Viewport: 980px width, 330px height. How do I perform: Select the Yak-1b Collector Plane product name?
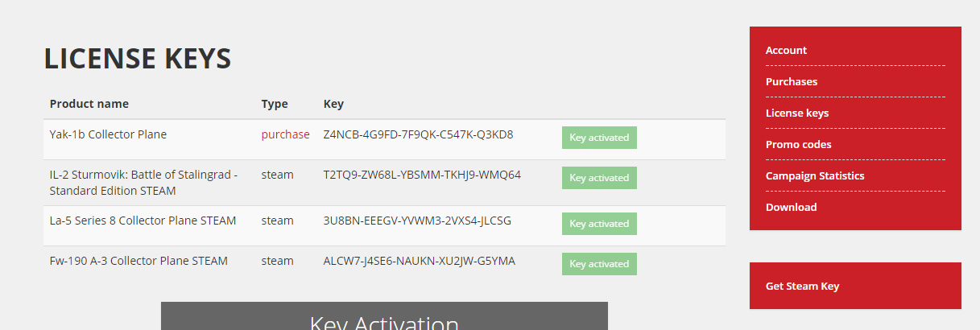[x=108, y=134]
